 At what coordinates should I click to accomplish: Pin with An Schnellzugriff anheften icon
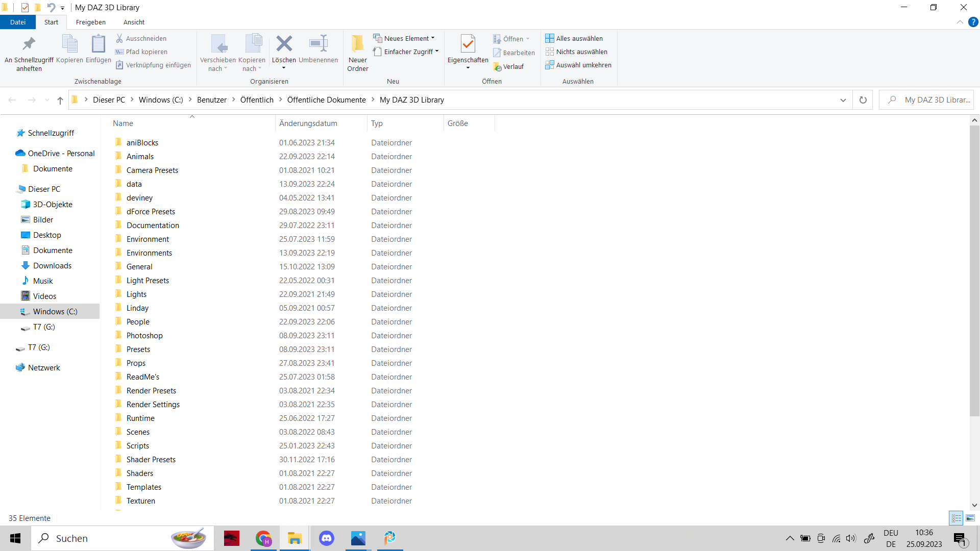tap(29, 44)
